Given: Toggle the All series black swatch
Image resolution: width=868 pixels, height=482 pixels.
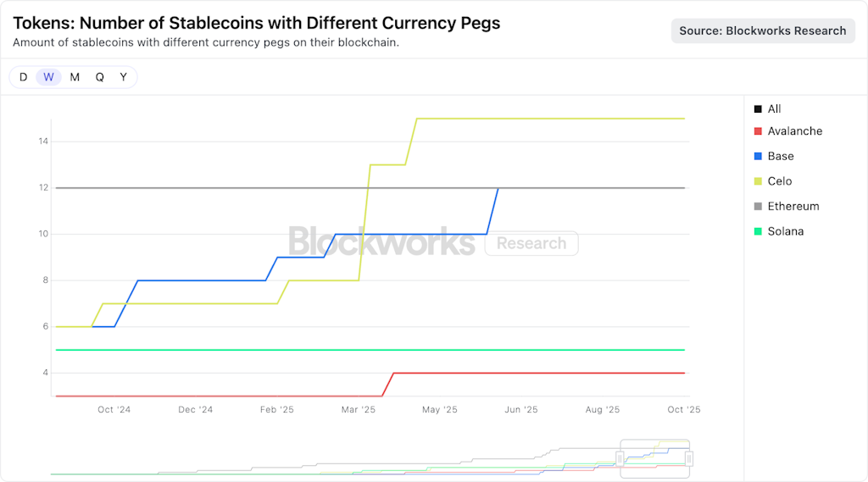Looking at the screenshot, I should (x=758, y=109).
